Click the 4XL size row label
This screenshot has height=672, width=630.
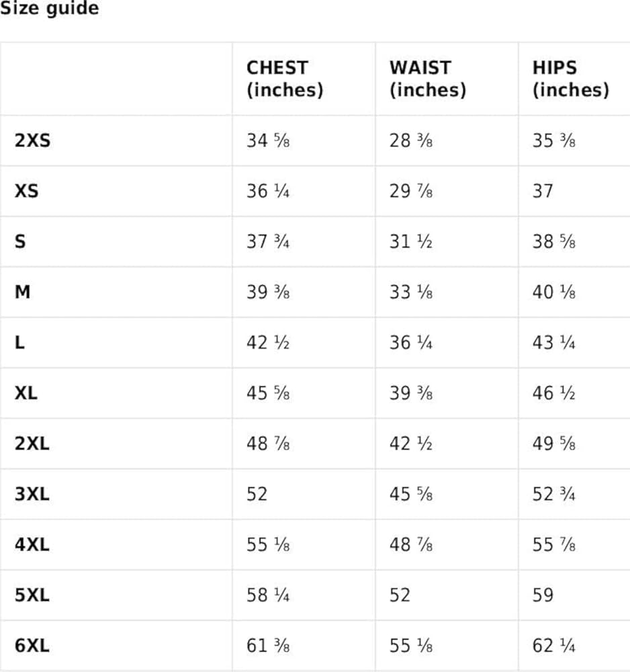click(x=32, y=544)
